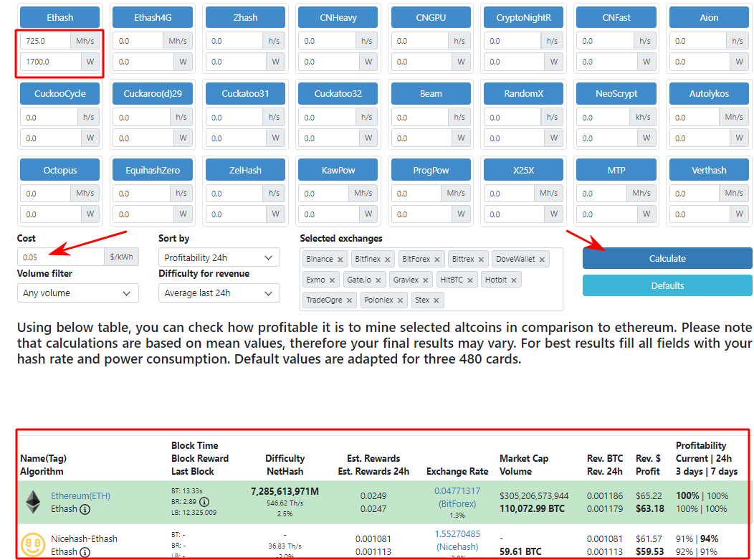Click the Ethereum coin logo

tap(33, 502)
